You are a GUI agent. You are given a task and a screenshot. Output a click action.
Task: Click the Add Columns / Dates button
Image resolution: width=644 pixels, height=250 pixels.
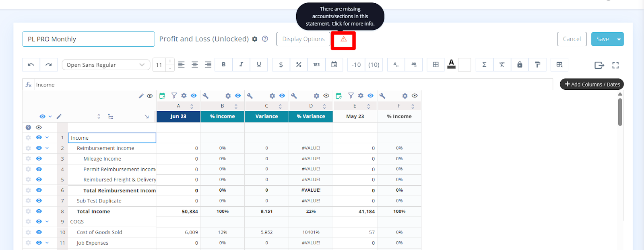(x=592, y=84)
